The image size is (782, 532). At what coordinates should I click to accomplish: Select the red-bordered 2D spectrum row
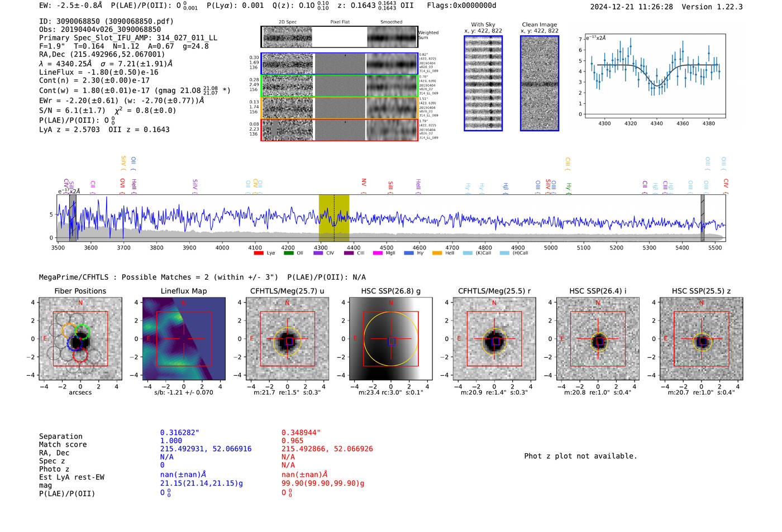pyautogui.click(x=340, y=130)
